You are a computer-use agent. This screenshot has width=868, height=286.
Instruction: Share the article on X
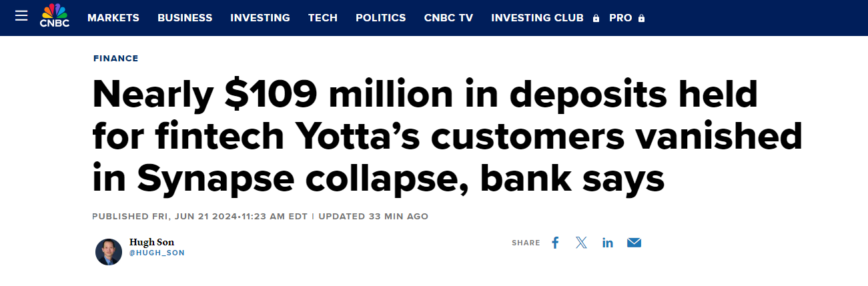(x=581, y=243)
